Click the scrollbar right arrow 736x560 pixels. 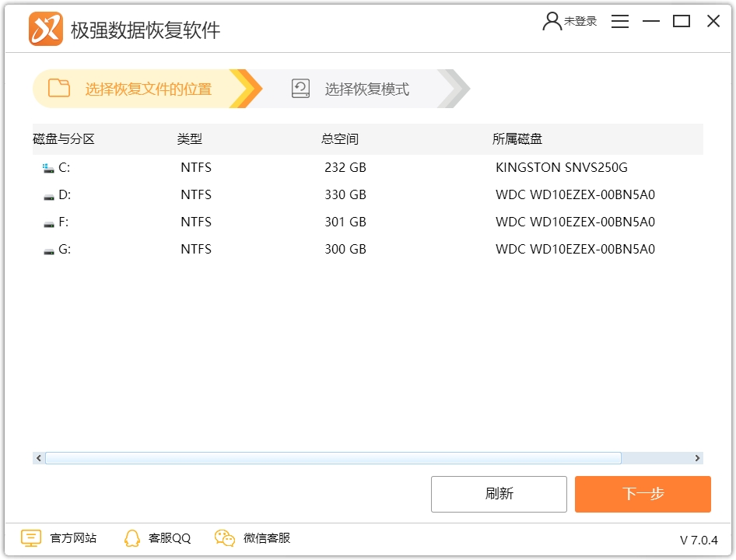pos(699,458)
